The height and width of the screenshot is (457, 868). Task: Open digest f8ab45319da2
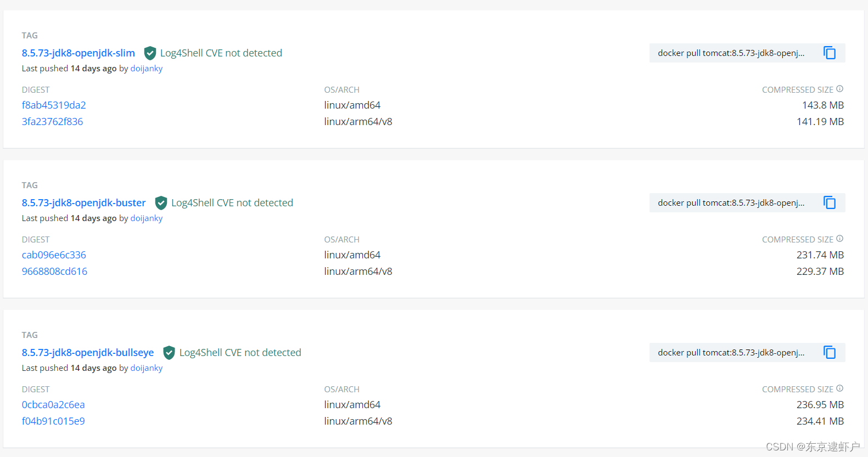pos(54,105)
